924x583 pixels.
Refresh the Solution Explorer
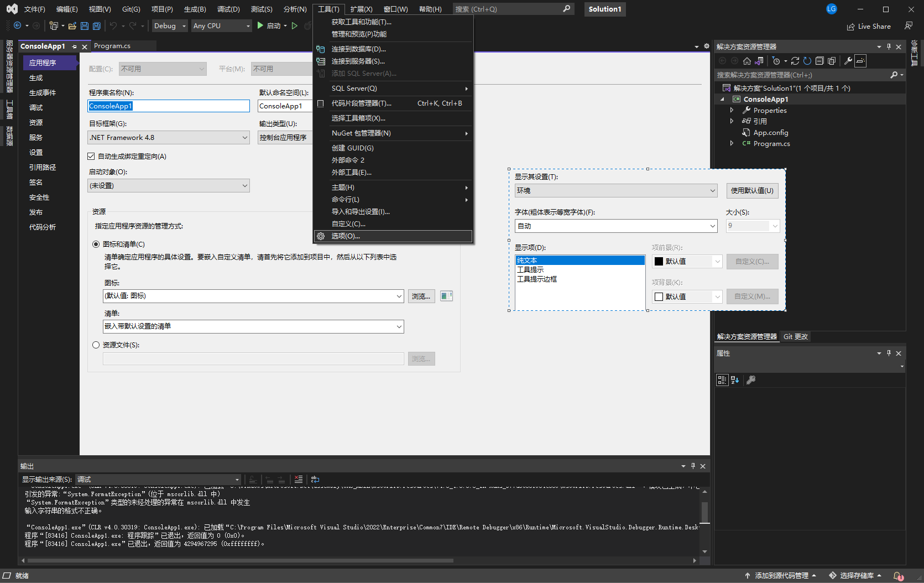point(807,61)
